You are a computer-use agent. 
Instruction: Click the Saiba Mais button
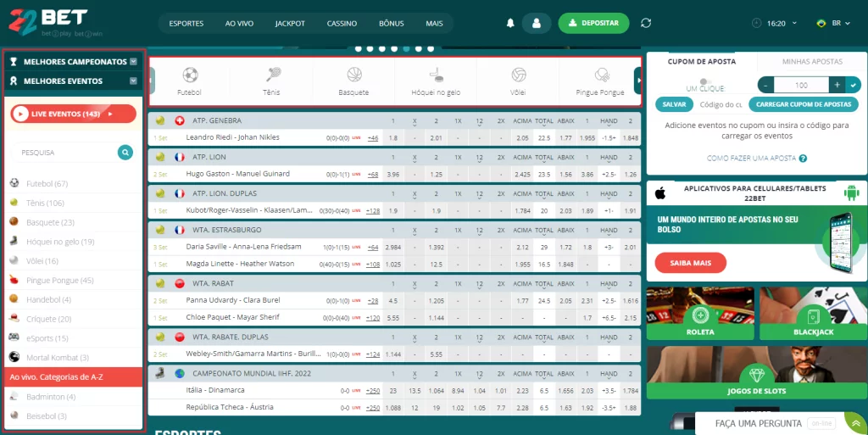click(690, 263)
